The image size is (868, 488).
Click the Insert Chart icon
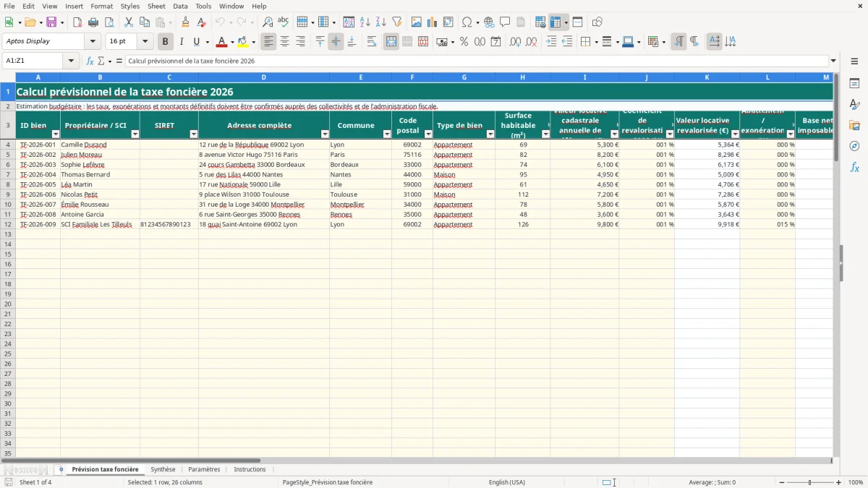[x=433, y=22]
